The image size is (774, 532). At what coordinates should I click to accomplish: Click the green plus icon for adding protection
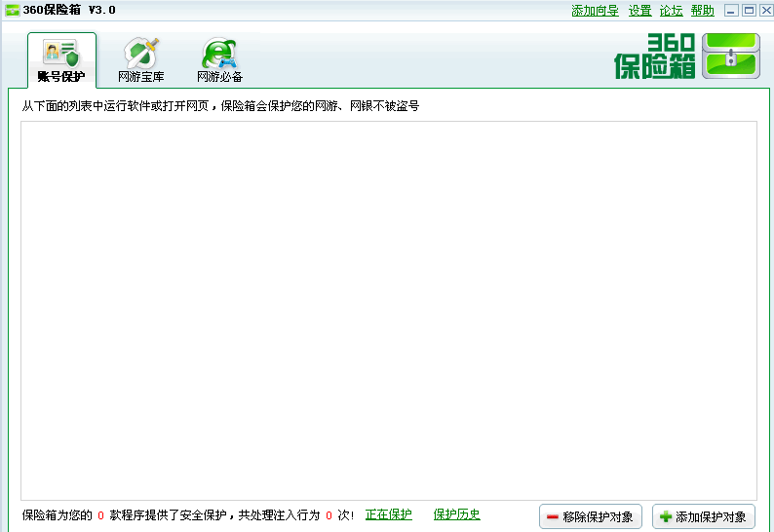point(666,517)
